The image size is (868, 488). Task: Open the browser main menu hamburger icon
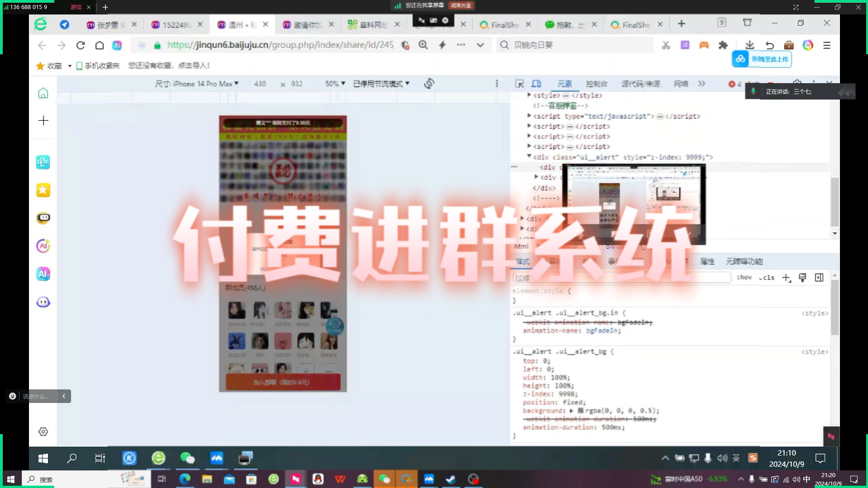coord(827,45)
